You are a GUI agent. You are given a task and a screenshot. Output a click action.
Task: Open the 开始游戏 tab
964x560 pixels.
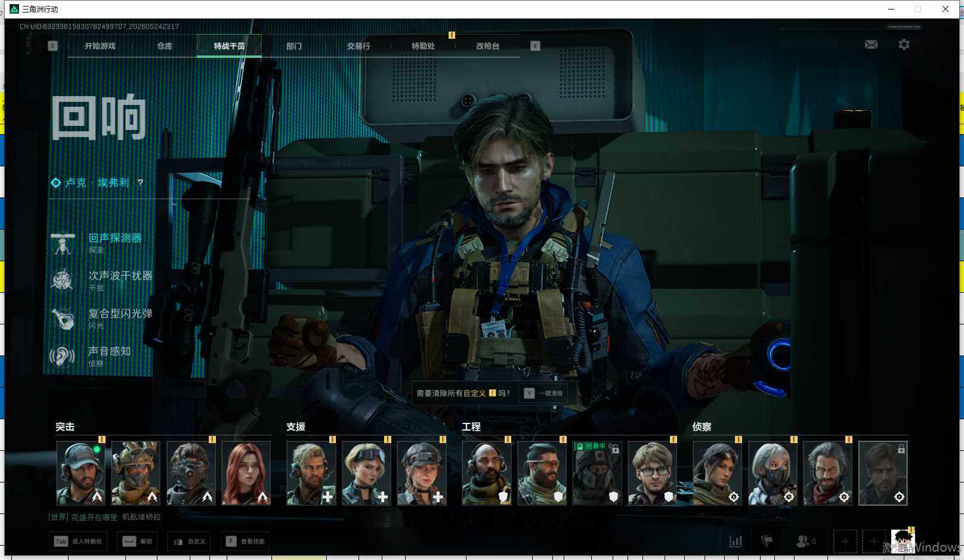(100, 46)
